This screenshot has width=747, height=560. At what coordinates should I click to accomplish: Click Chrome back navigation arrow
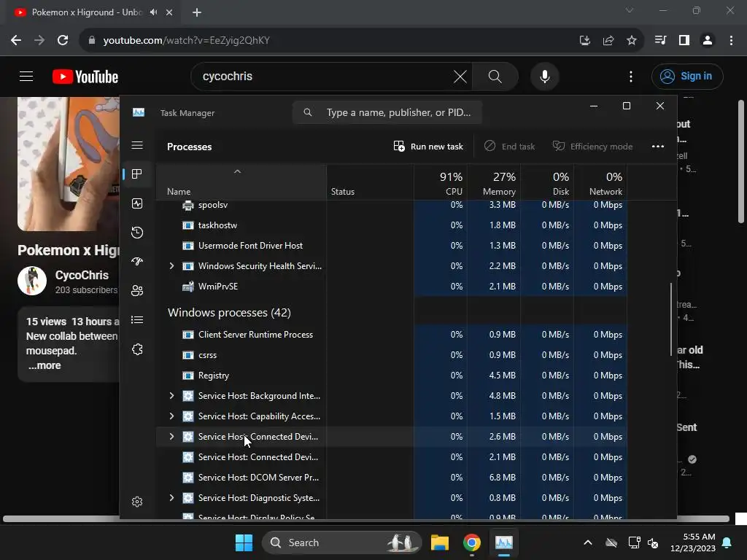[x=16, y=41]
